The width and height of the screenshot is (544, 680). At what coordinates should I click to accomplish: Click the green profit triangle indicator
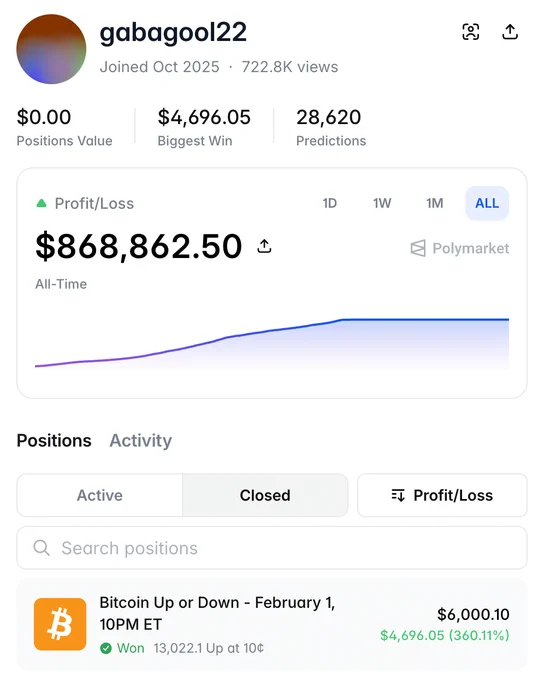(41, 203)
